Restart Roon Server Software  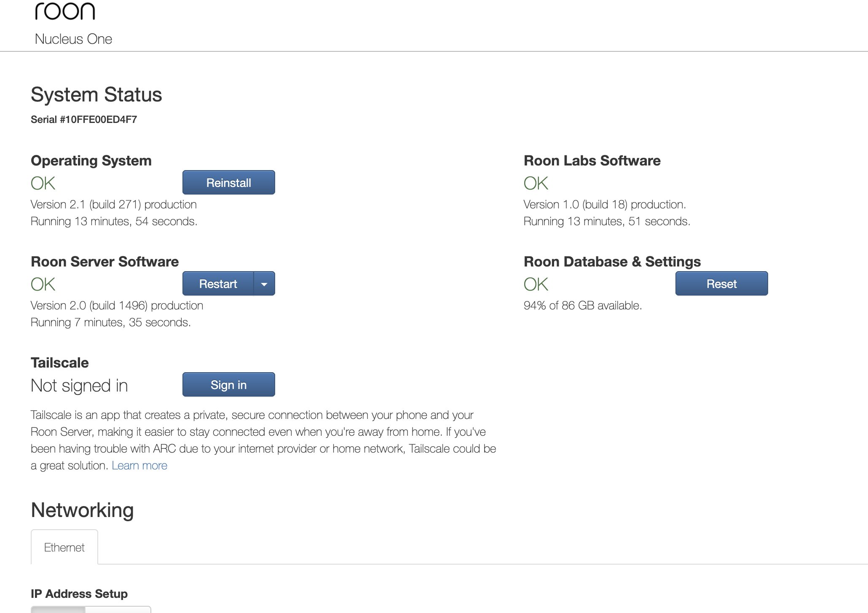(218, 283)
